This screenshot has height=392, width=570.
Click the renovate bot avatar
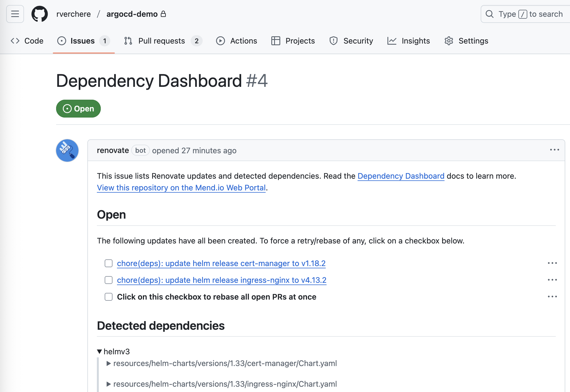pos(67,150)
